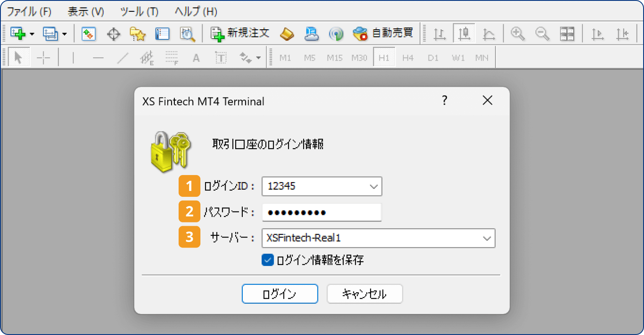This screenshot has width=644, height=335.
Task: Open the ツール (T) menu
Action: 139,11
